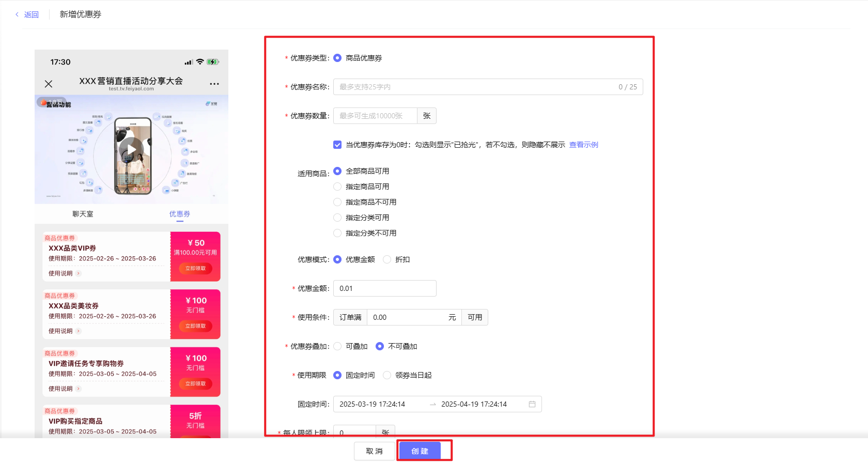Open the 查看示例 link
Screen dimensions: 868x464
tap(583, 145)
